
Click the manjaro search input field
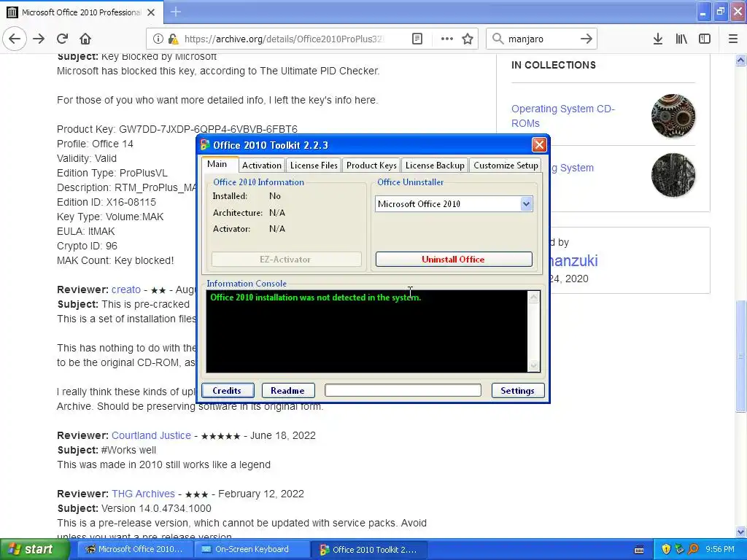541,39
